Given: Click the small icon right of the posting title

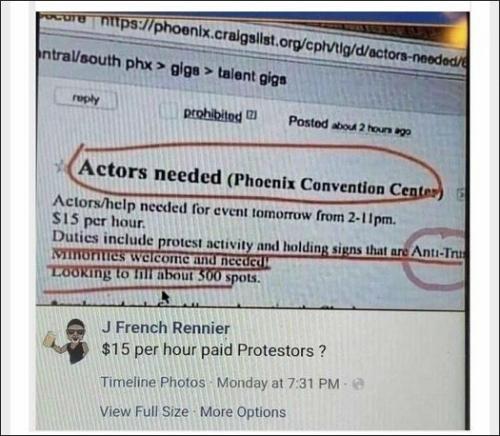Looking at the screenshot, I should point(460,194).
